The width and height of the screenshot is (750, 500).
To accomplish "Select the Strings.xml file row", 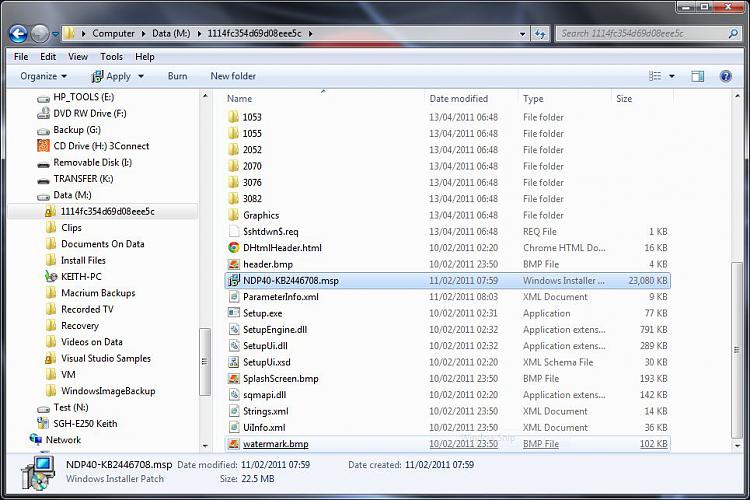I will point(447,411).
